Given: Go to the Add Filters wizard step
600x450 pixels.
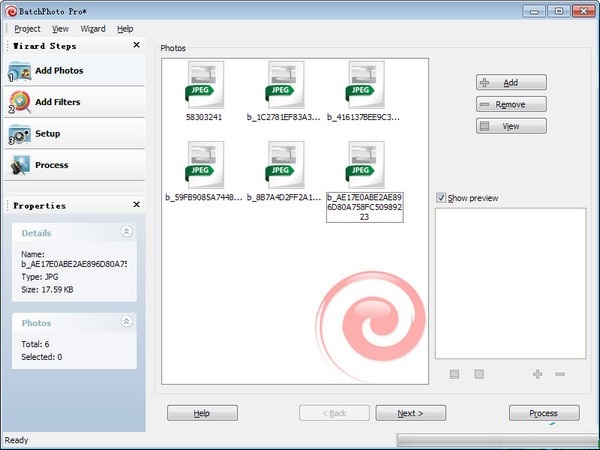Looking at the screenshot, I should 75,102.
